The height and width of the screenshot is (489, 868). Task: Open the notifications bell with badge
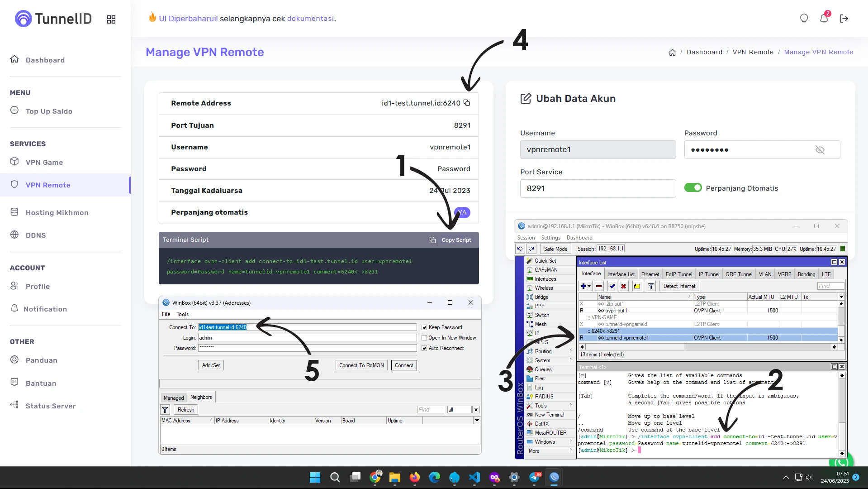(x=824, y=18)
